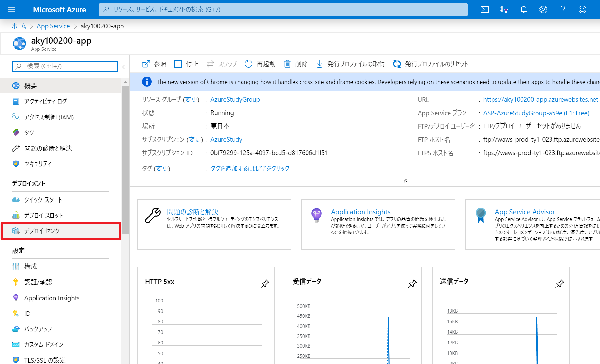Click the wrench icon on 問題の診断と解決 card
The width and height of the screenshot is (600, 364).
click(x=153, y=216)
